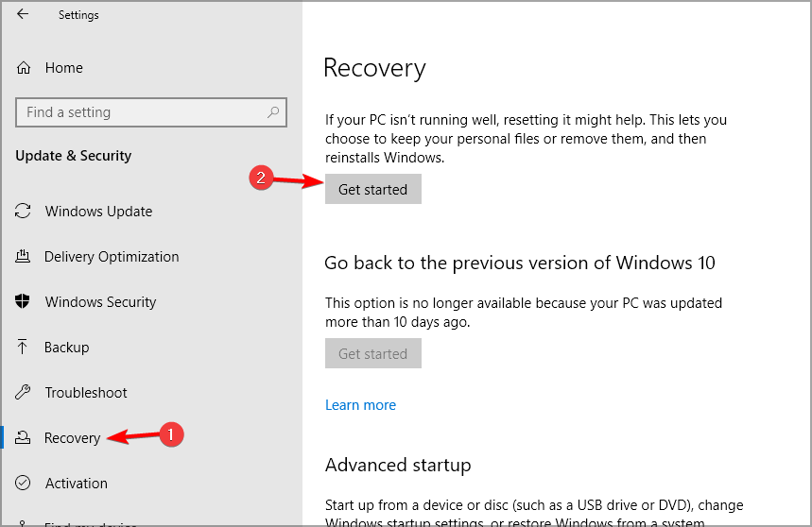Click the Recovery page title
The height and width of the screenshot is (527, 812).
point(374,68)
